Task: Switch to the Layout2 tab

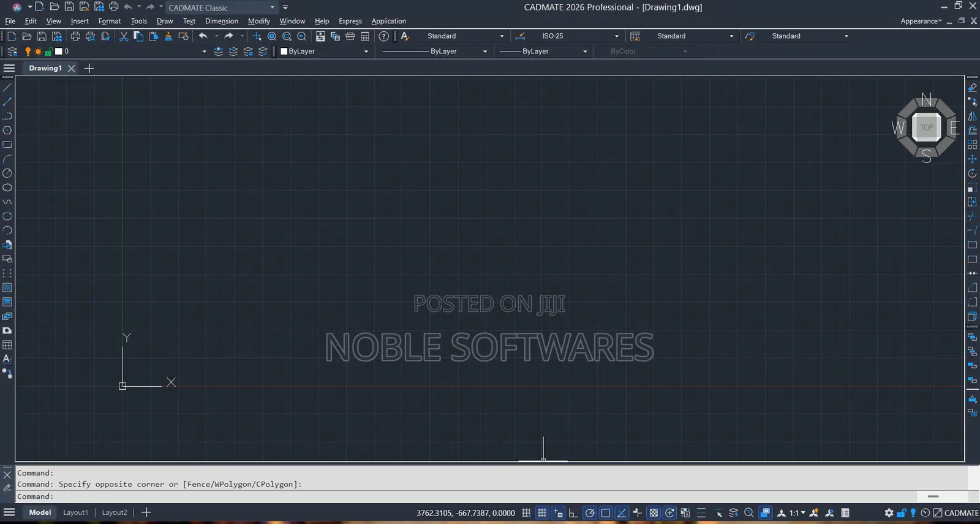Action: (115, 512)
